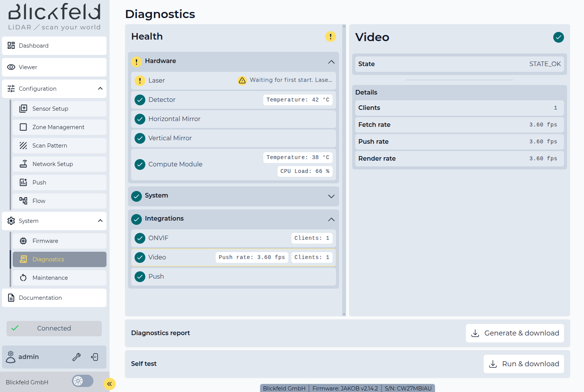Click the wrench icon next to admin
The width and height of the screenshot is (584, 392).
click(77, 357)
